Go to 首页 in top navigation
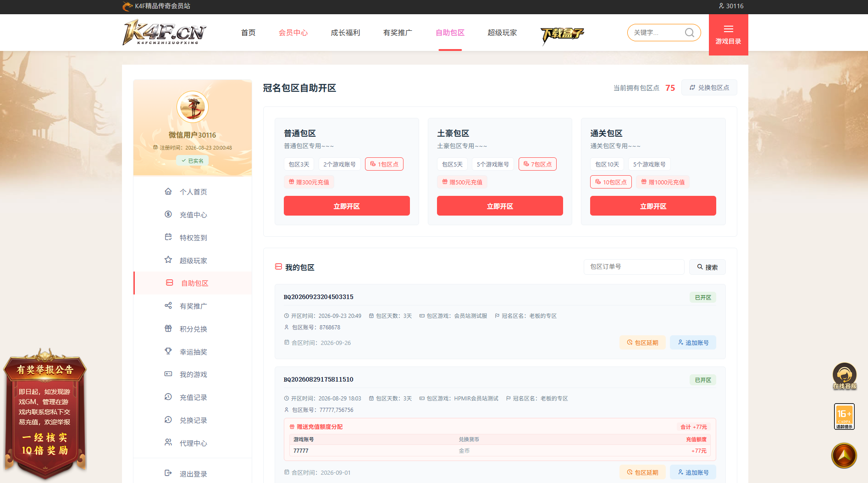This screenshot has width=868, height=483. [248, 33]
